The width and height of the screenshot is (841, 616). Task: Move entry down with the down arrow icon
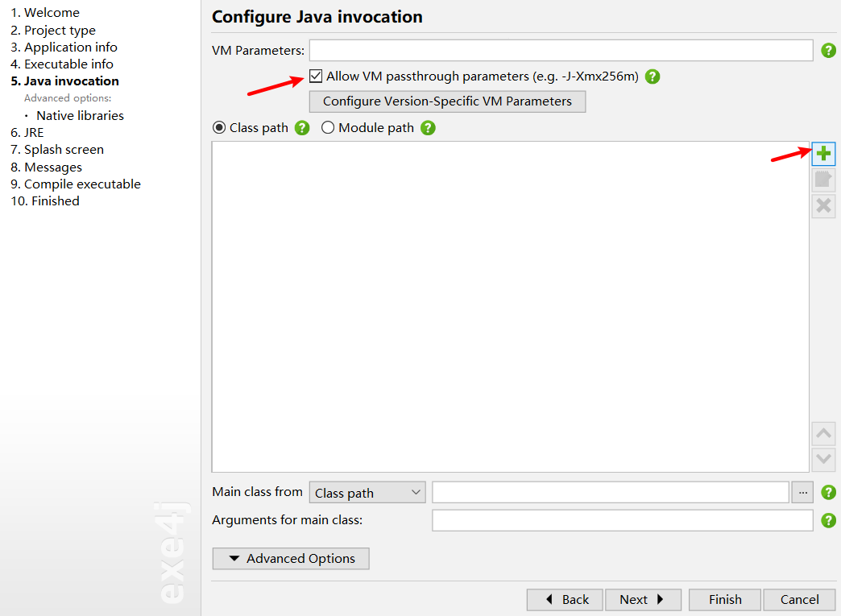point(823,459)
